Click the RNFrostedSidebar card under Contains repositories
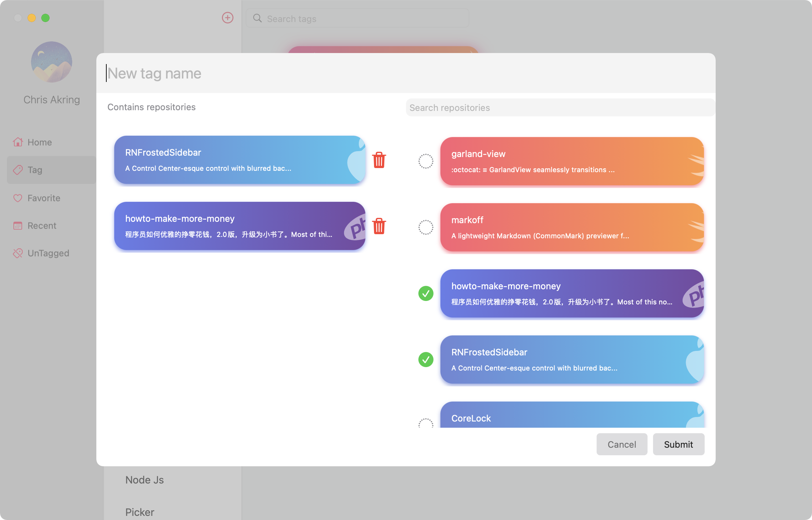Viewport: 812px width, 520px height. [239, 160]
